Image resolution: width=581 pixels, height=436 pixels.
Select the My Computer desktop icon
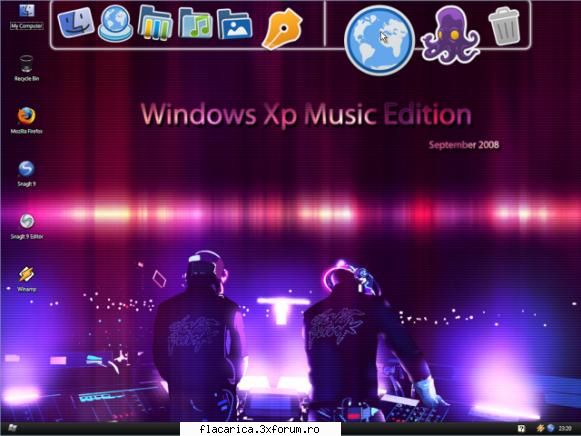click(26, 17)
